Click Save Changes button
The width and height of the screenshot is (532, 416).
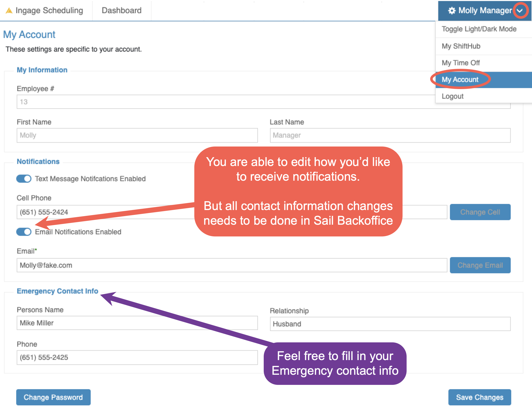coord(480,397)
